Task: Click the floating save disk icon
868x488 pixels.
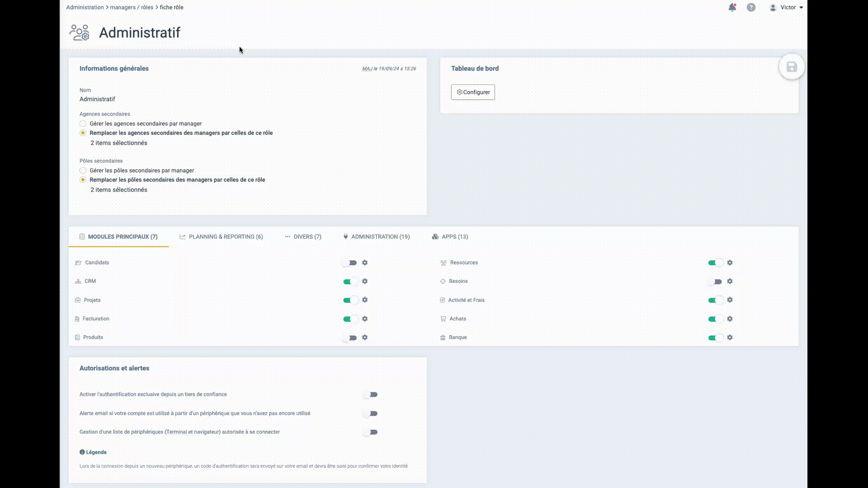Action: coord(792,67)
